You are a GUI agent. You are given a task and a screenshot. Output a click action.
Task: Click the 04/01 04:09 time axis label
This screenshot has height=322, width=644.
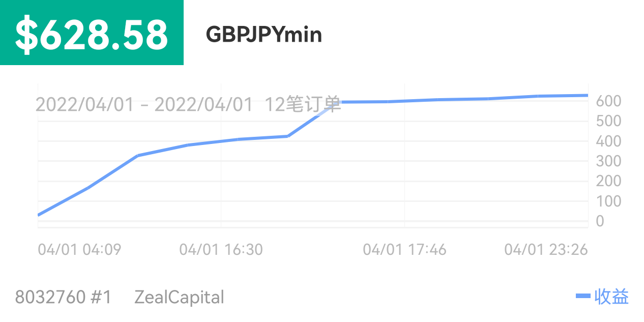click(79, 250)
